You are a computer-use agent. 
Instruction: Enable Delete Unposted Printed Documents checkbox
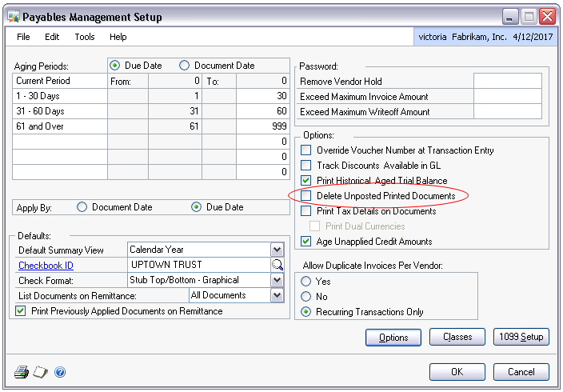[305, 196]
